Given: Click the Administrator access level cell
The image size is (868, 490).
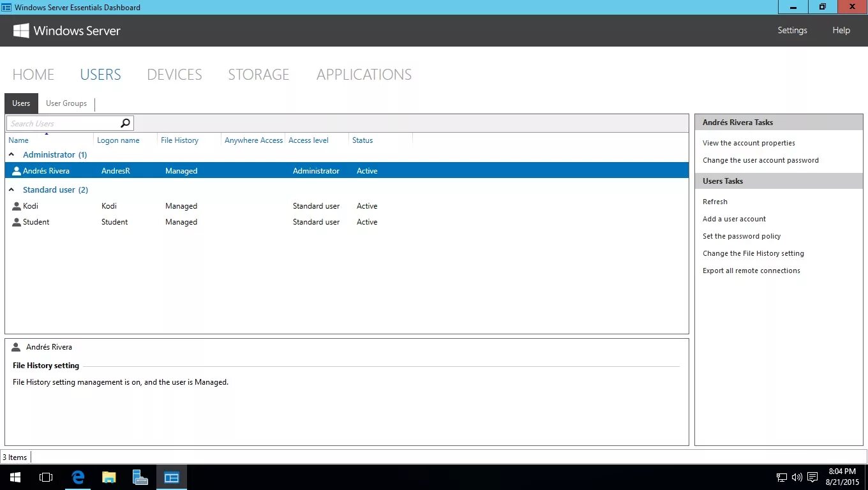Looking at the screenshot, I should pos(316,171).
